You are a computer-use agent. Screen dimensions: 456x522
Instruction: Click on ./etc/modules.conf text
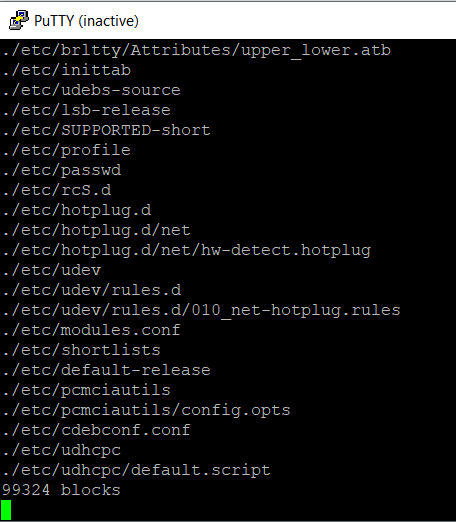click(x=92, y=330)
